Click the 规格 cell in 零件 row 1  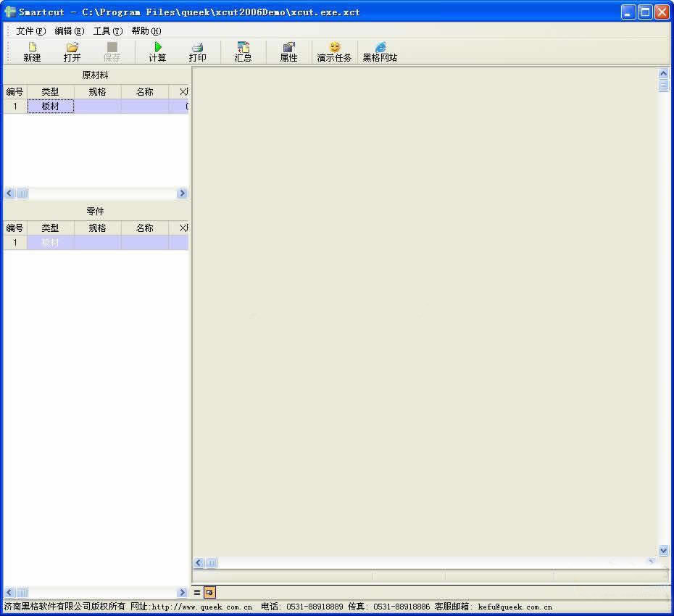(97, 243)
